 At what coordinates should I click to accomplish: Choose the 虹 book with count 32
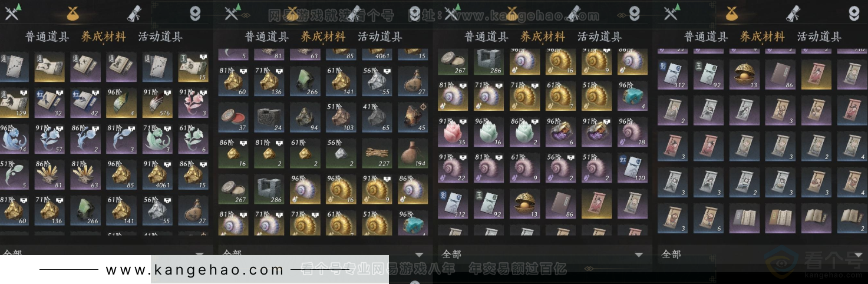click(49, 103)
